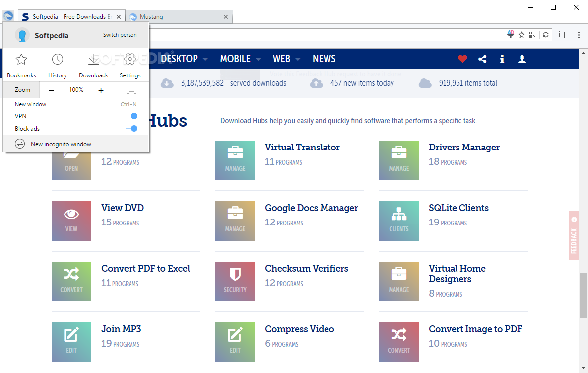The width and height of the screenshot is (588, 373).
Task: Expand the MOBILE dropdown arrow
Action: point(258,59)
